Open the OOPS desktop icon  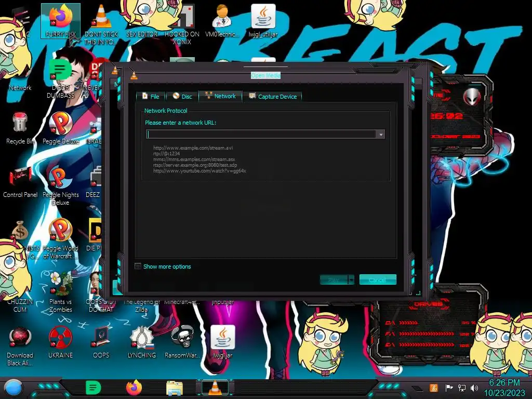(101, 342)
